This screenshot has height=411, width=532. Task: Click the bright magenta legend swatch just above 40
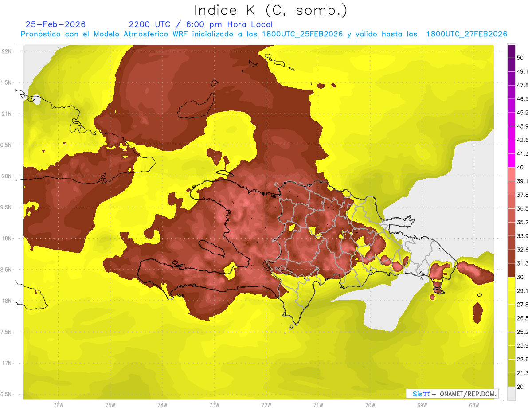coord(511,161)
